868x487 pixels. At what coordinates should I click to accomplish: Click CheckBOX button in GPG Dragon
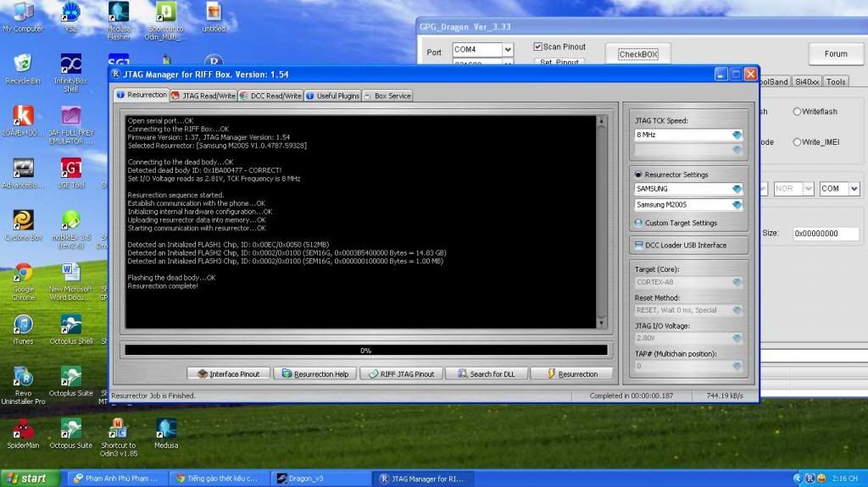pyautogui.click(x=638, y=54)
